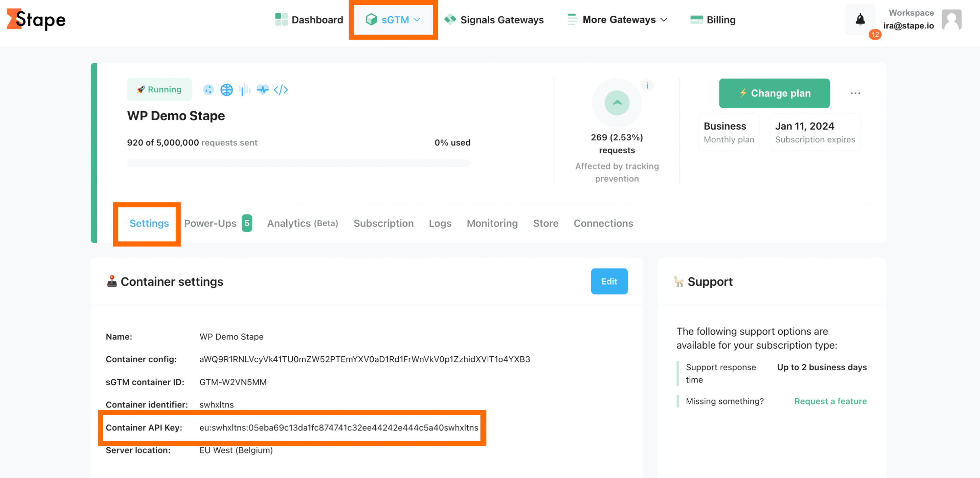The width and height of the screenshot is (980, 478).
Task: Click the swhxltns container identifier value
Action: (x=216, y=405)
